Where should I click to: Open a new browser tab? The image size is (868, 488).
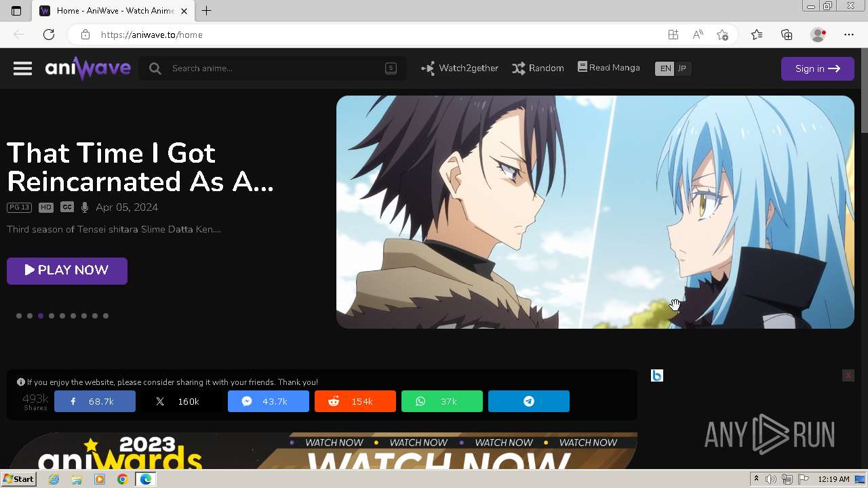(207, 11)
